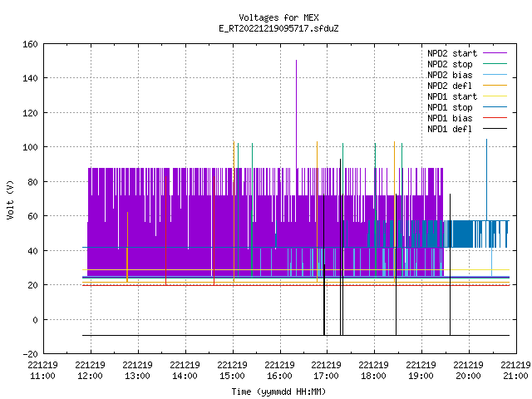Click the x-axis label 221219 20:00
This screenshot has height=399, width=532.
[x=468, y=371]
